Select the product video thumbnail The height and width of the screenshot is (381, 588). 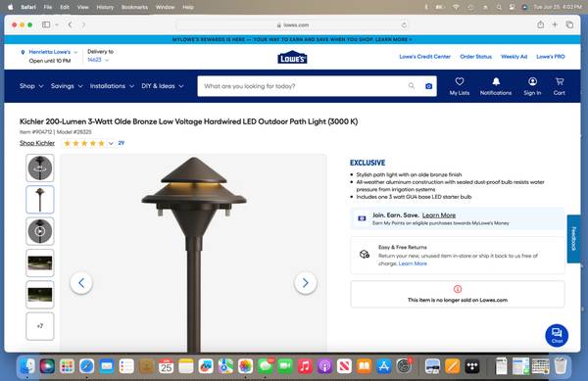click(40, 231)
